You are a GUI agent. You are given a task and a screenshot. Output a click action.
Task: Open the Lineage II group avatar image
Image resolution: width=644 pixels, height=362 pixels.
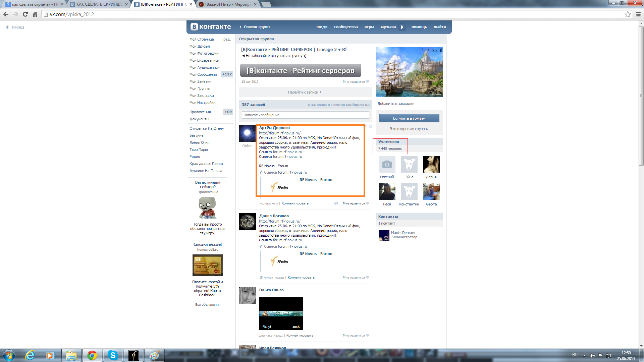(409, 72)
